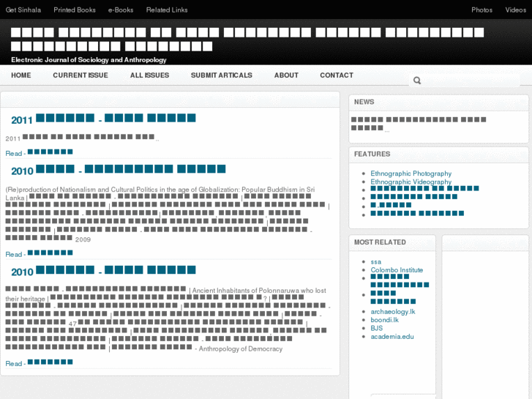The width and height of the screenshot is (532, 399).
Task: Click the search magnifier icon
Action: click(417, 81)
